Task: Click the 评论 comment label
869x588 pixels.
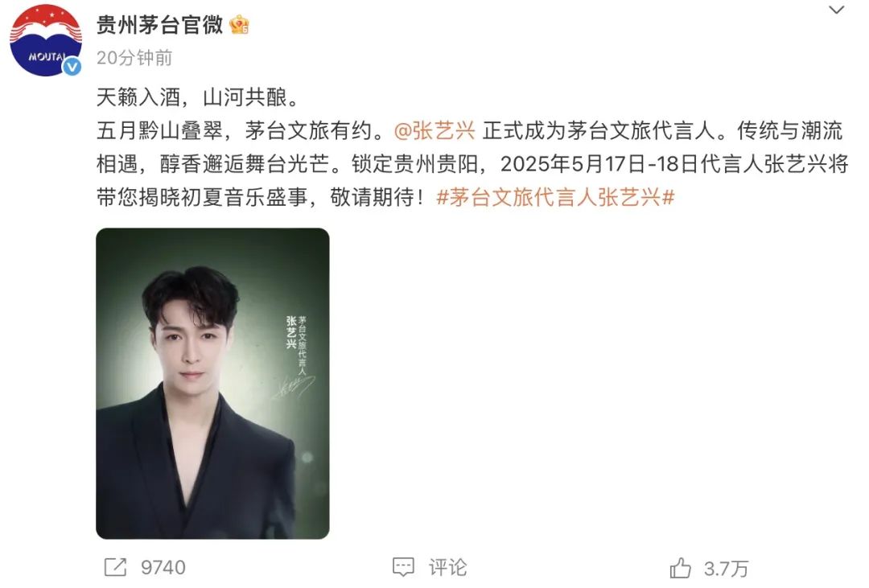Action: click(x=448, y=568)
